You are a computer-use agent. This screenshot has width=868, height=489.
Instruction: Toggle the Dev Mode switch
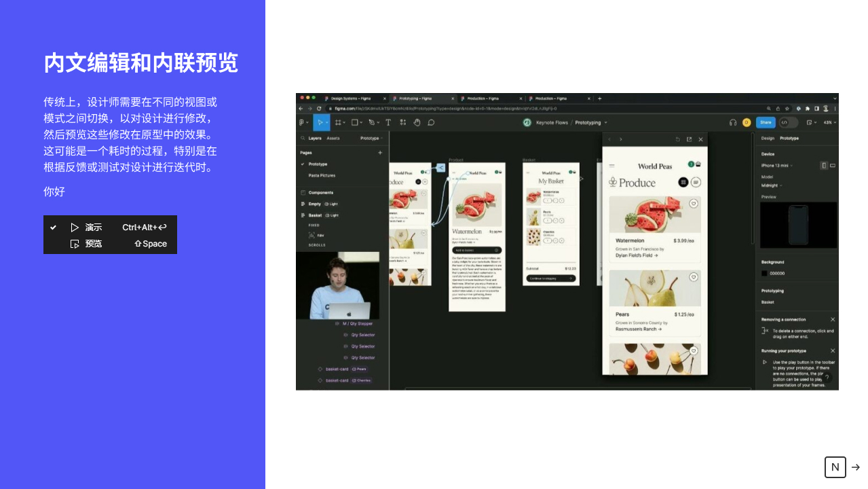pyautogui.click(x=788, y=122)
